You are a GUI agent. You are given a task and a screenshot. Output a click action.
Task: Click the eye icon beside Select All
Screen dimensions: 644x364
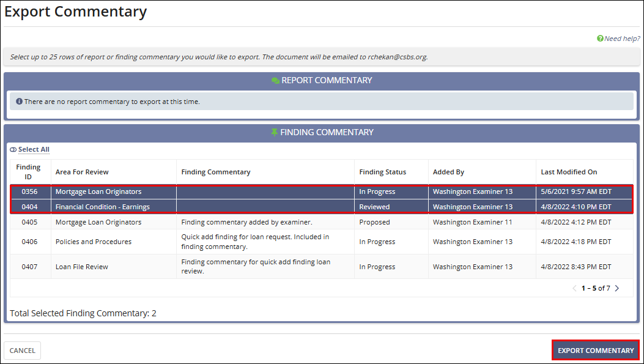pos(13,149)
